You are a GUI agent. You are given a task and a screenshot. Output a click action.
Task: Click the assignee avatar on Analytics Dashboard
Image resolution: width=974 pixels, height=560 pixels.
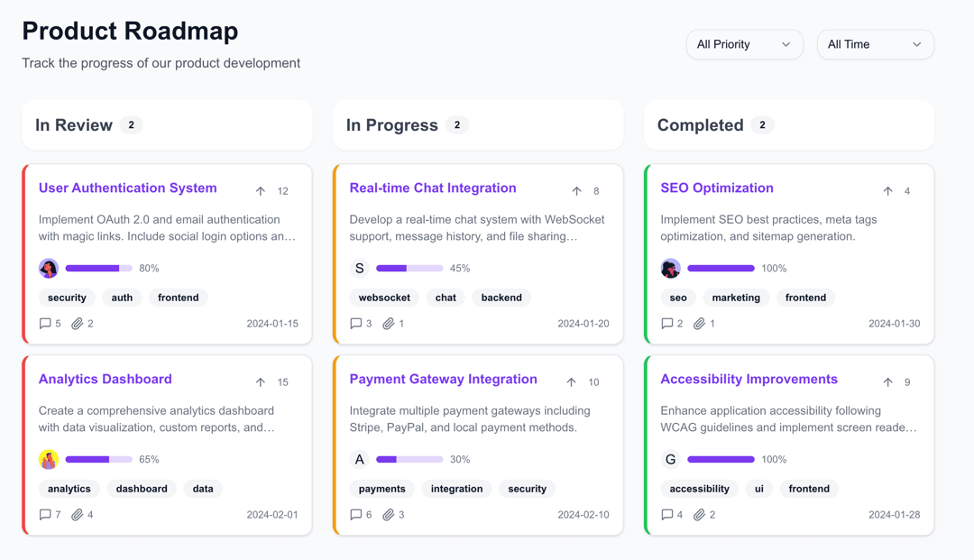pos(49,459)
